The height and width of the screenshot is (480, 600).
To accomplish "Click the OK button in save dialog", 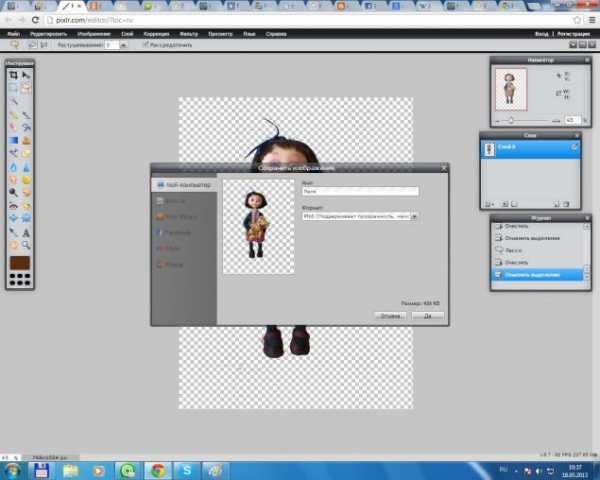I will tap(427, 315).
